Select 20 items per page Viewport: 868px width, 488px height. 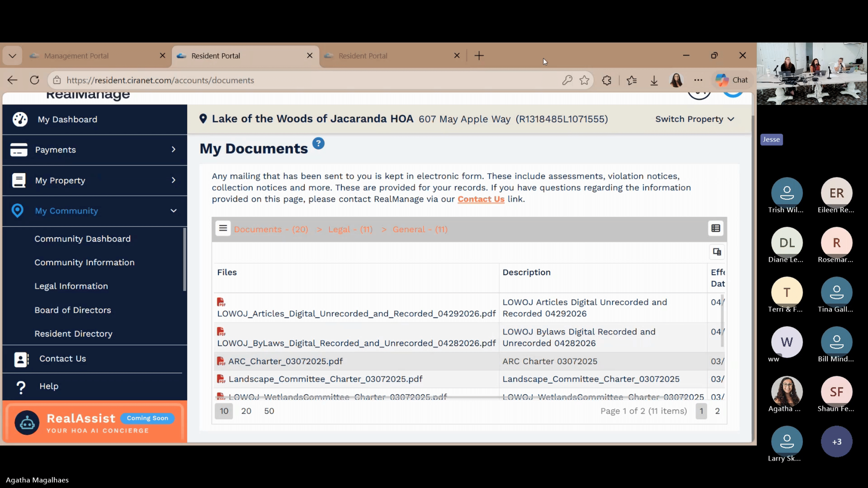[x=246, y=411]
